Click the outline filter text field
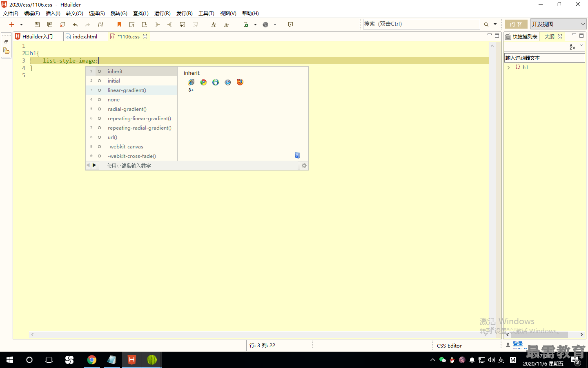This screenshot has width=588, height=368. (x=545, y=58)
